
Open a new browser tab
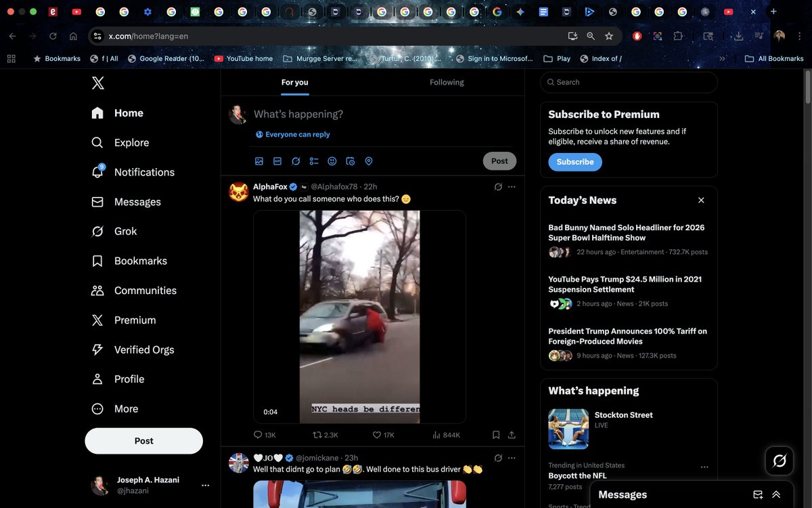[x=773, y=12]
